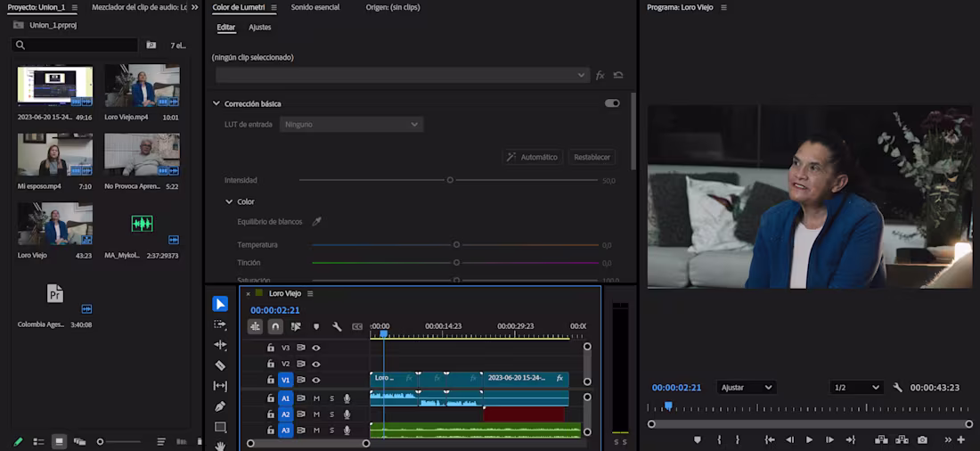Toggle Corrección básica enable switch
This screenshot has height=451, width=980.
coord(612,103)
